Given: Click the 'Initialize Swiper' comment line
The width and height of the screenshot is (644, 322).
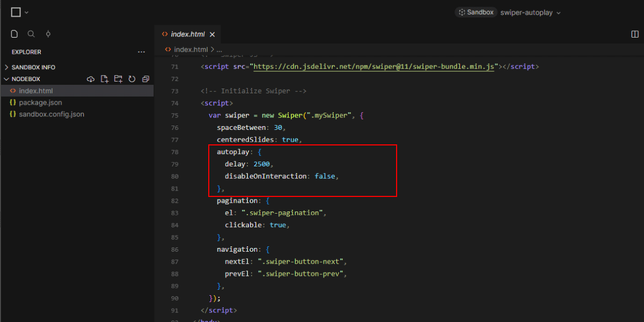Looking at the screenshot, I should point(254,91).
